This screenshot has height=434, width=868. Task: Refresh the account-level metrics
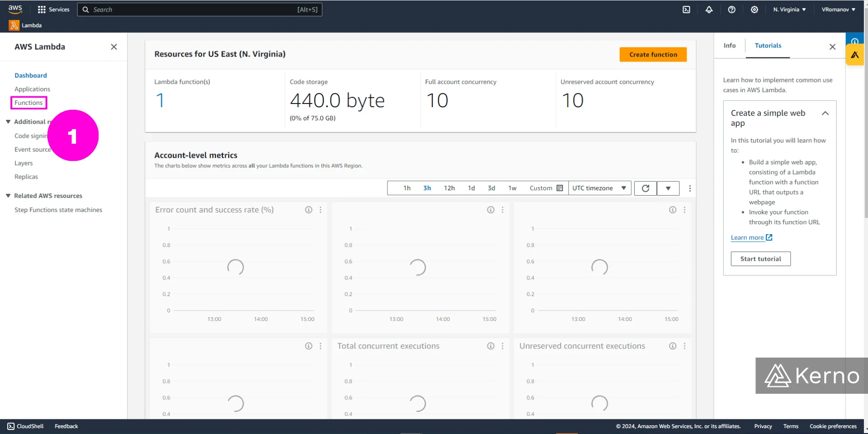(645, 188)
